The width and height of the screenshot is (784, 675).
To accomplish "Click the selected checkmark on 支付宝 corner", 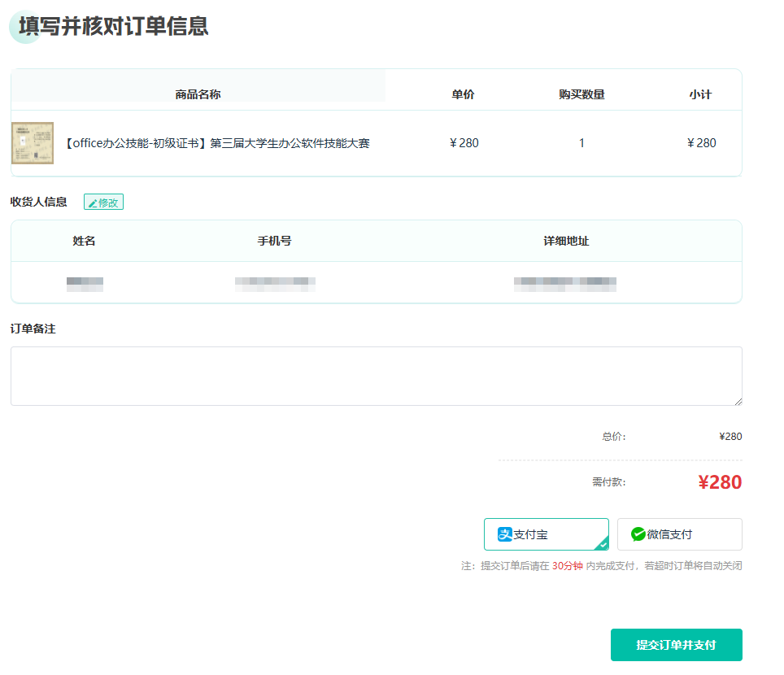I will click(603, 545).
